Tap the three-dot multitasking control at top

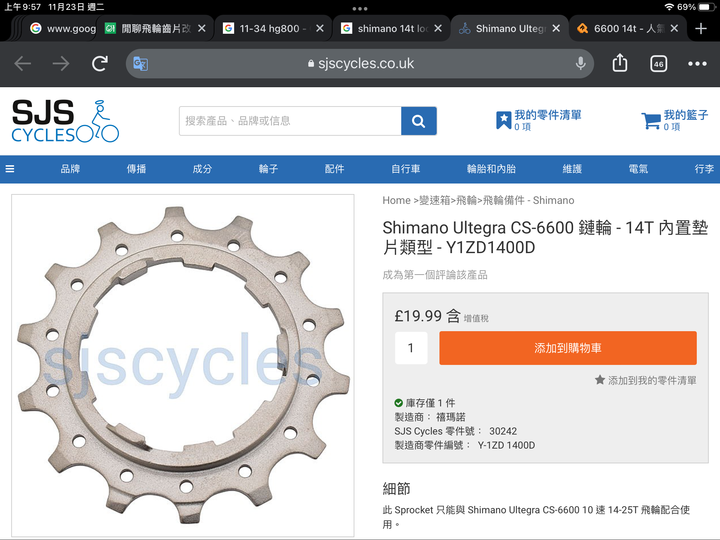(360, 8)
